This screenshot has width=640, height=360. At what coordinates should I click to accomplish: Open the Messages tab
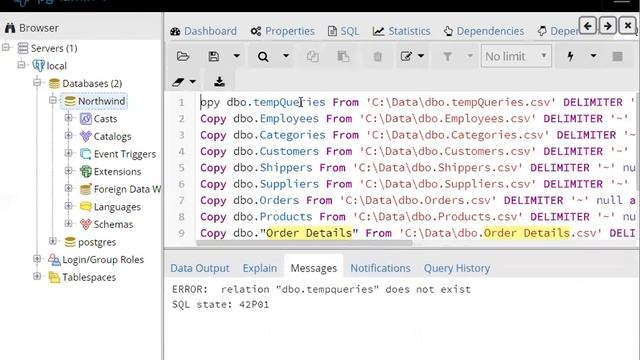(x=313, y=268)
